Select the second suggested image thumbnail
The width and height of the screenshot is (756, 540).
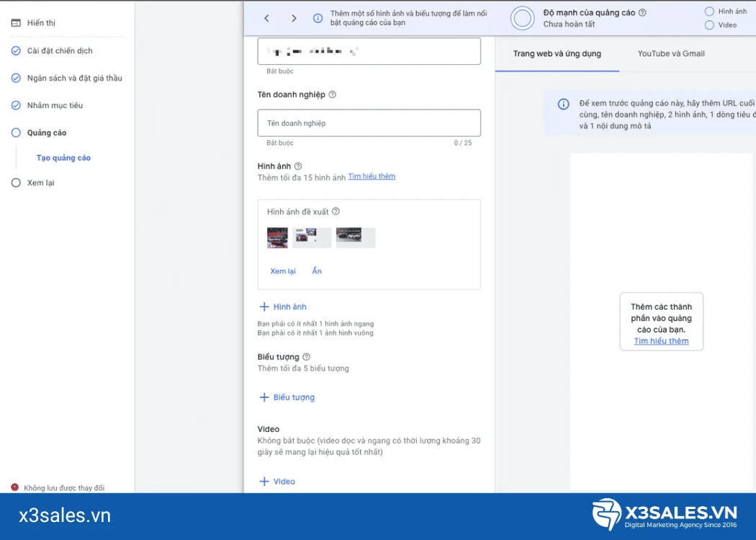coord(312,238)
